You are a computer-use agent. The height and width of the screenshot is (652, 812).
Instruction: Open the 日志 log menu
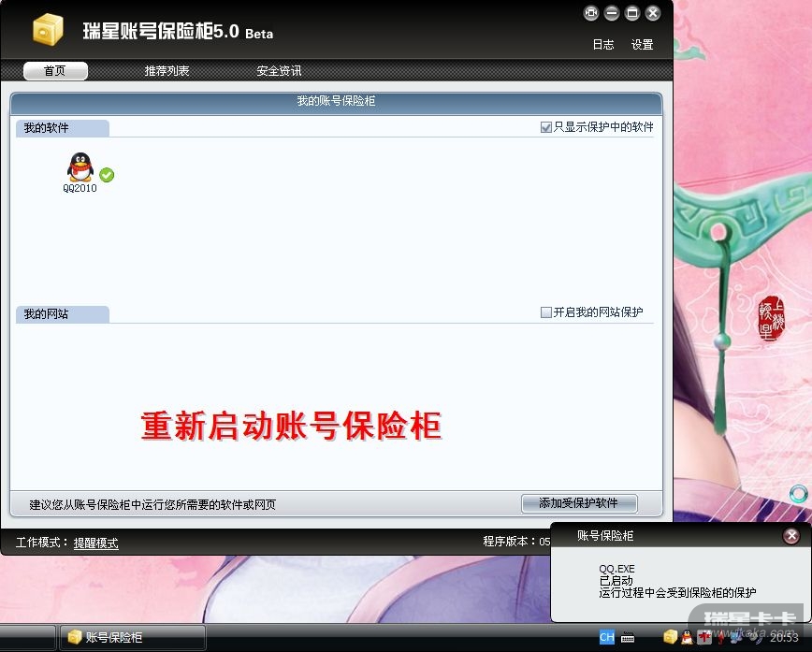coord(602,45)
